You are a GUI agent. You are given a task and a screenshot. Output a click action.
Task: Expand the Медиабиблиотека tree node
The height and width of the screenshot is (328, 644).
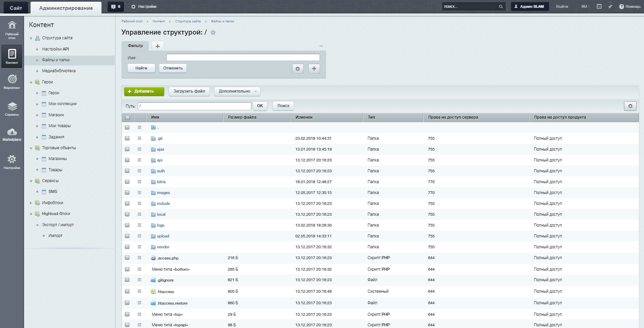point(37,71)
